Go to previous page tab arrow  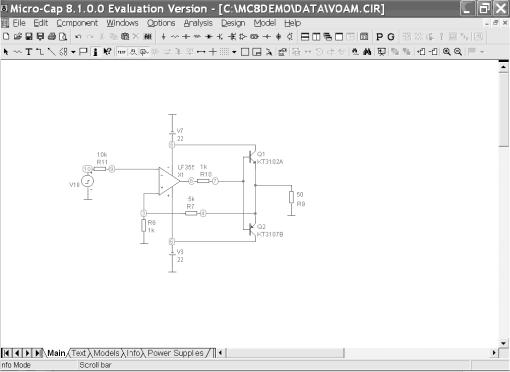click(17, 353)
